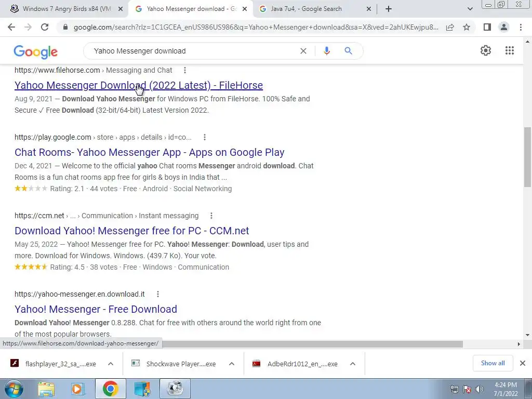Click the scroll down arrow on the page
Screen dimensions: 532x399
[x=527, y=335]
